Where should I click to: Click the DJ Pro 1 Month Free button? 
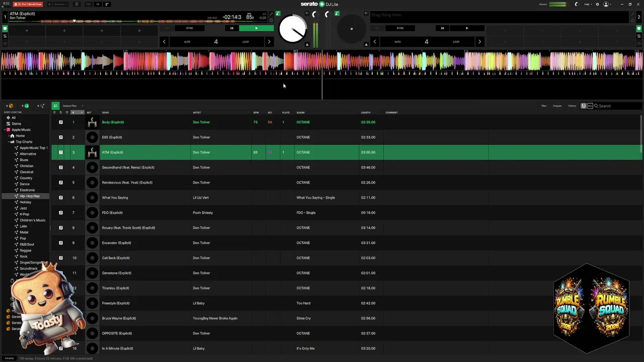point(28,4)
